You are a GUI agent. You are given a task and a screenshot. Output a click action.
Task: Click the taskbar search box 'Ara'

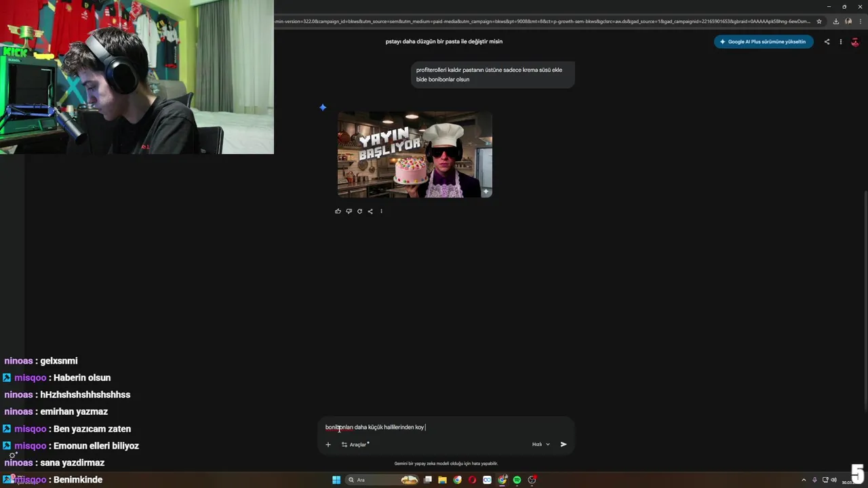382,480
